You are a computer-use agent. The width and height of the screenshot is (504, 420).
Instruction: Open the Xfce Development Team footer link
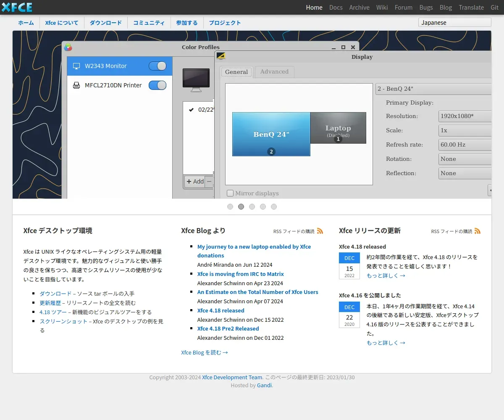tap(232, 377)
